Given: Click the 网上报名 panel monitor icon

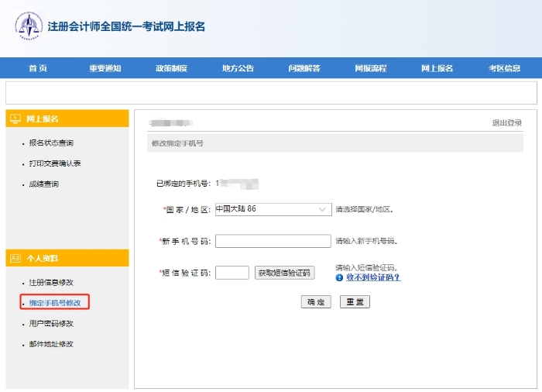Looking at the screenshot, I should coord(15,119).
